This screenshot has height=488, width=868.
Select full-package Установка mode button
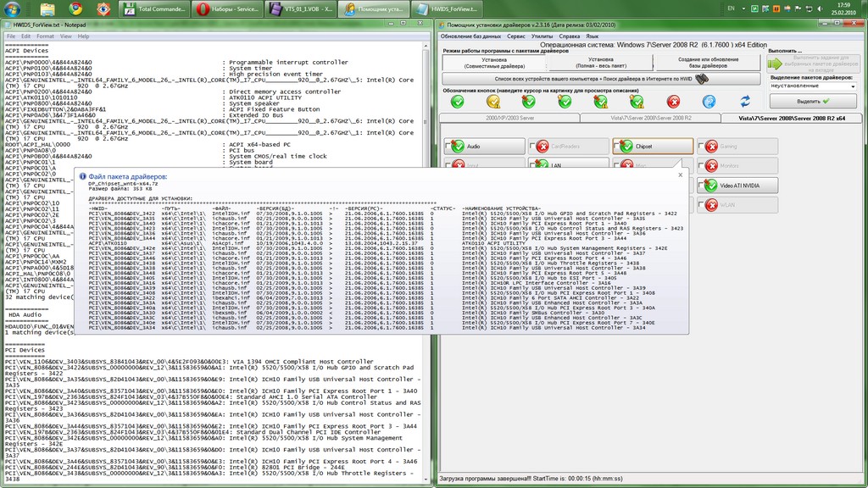600,63
